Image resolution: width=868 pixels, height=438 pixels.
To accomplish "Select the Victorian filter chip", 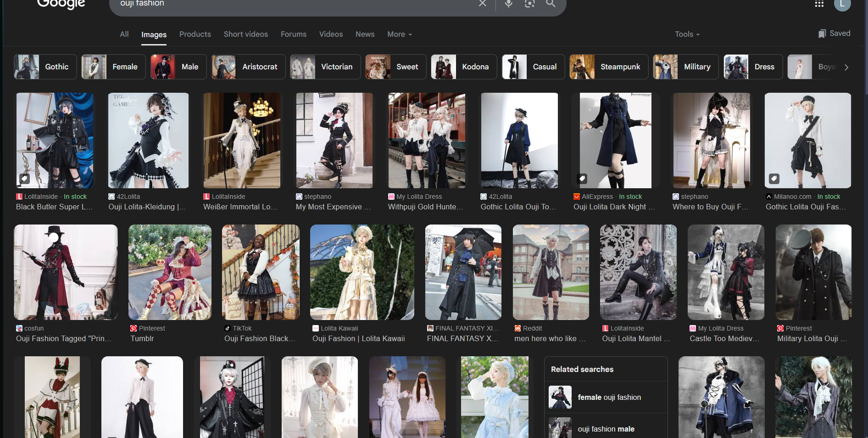I will (x=325, y=67).
